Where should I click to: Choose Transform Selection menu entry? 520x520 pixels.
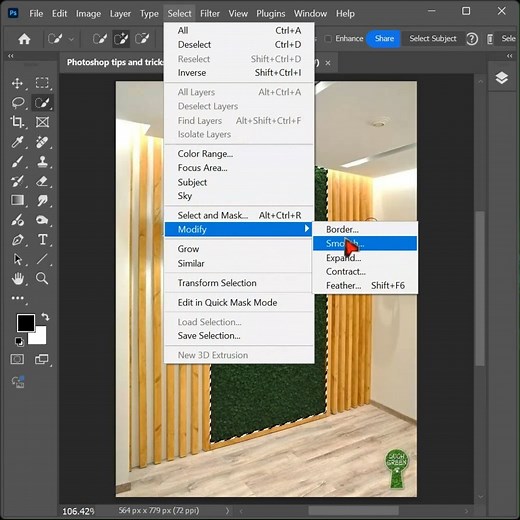239,283
